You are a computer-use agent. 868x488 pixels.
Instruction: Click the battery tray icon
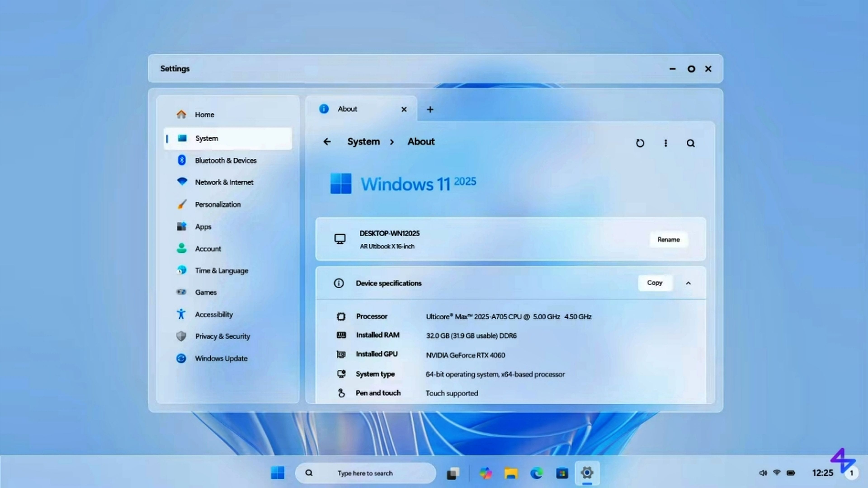[x=791, y=473]
